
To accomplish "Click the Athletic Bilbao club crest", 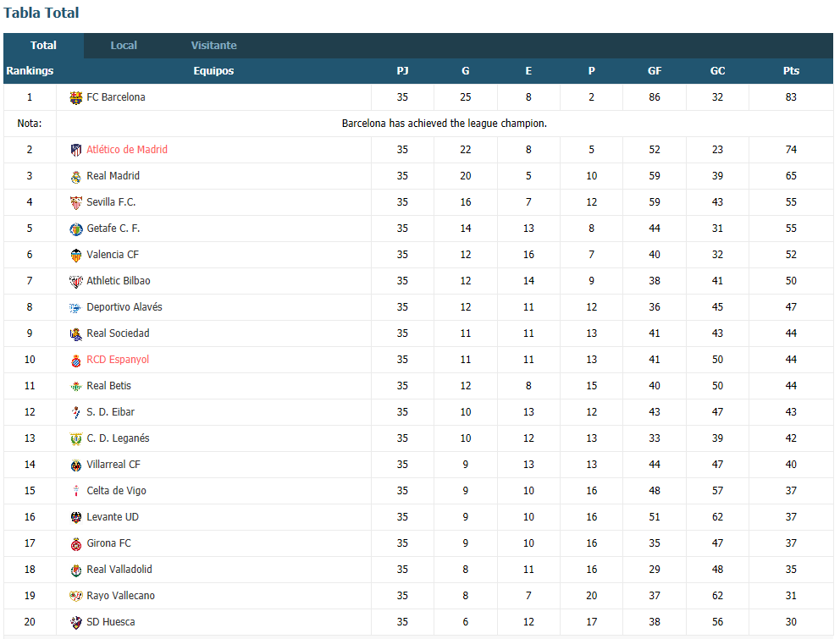I will (76, 281).
